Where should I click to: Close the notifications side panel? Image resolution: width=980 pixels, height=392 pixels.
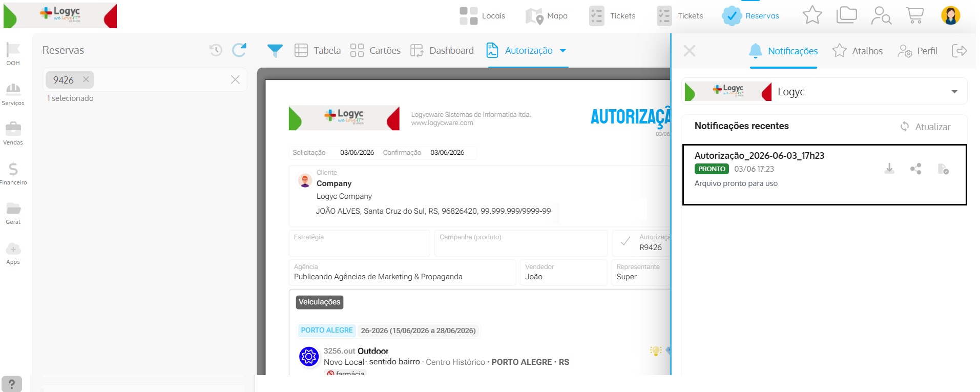pyautogui.click(x=690, y=51)
